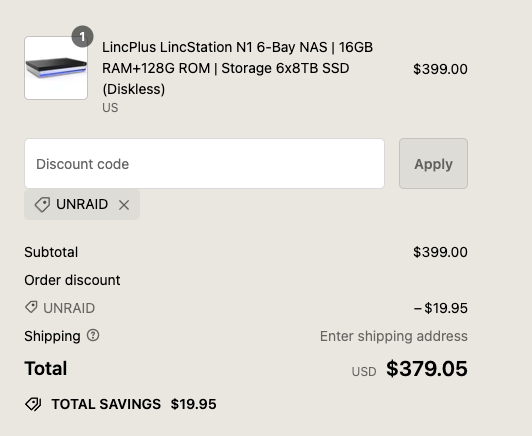532x436 pixels.
Task: Click the Enter shipping address text
Action: pyautogui.click(x=394, y=336)
